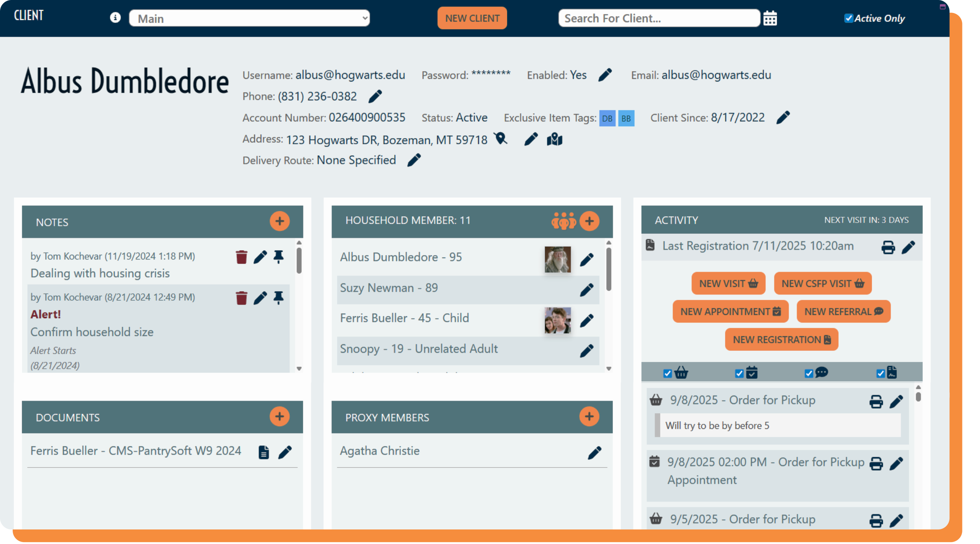Click the Search For Client field
Screen dimensions: 980x544
pos(658,18)
